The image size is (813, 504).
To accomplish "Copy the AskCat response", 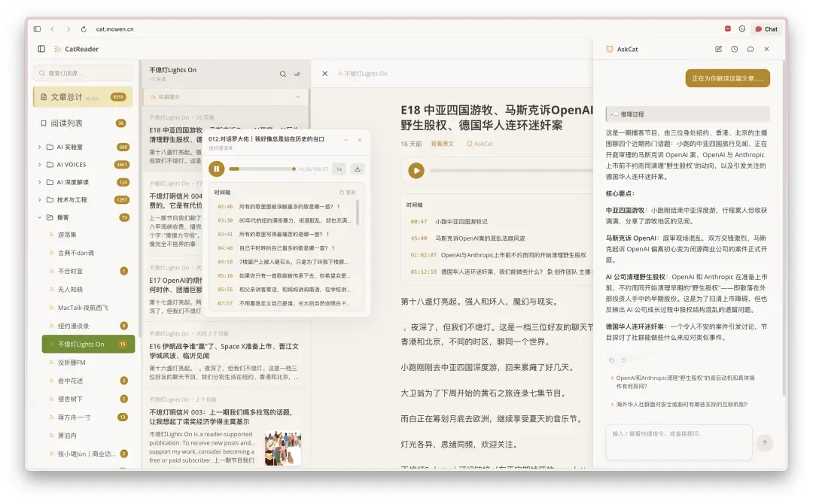I will point(611,360).
